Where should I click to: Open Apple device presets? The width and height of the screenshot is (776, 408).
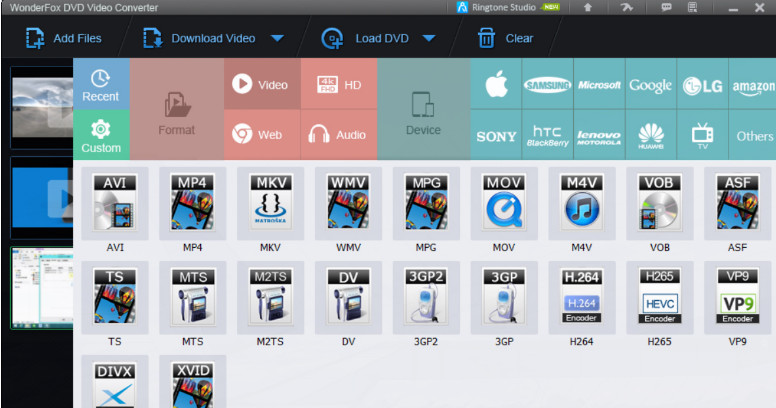pyautogui.click(x=496, y=84)
